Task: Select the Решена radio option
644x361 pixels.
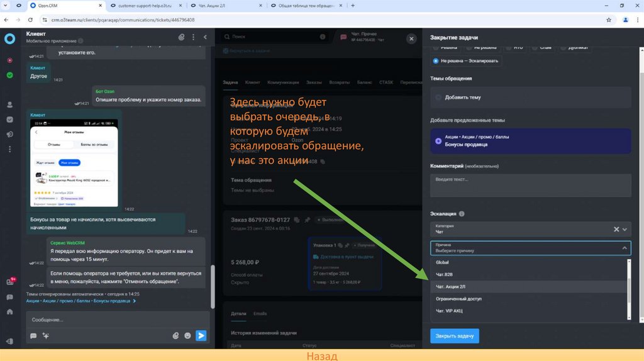Action: 445,48
